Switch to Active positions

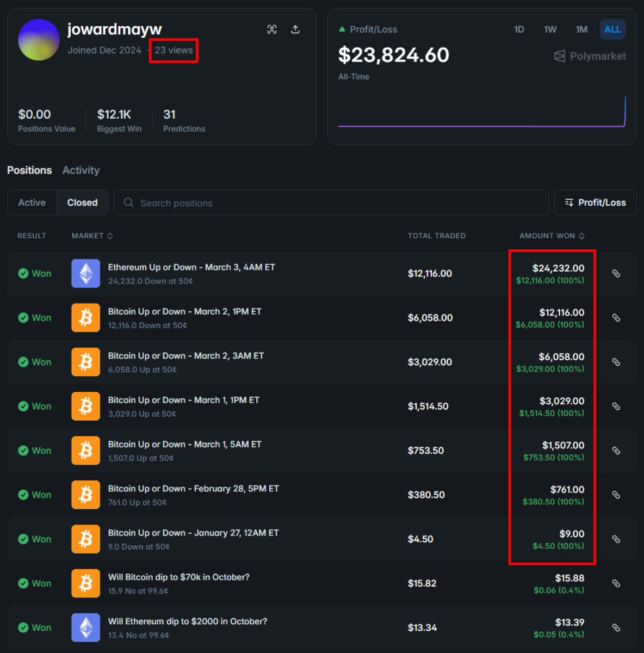32,202
